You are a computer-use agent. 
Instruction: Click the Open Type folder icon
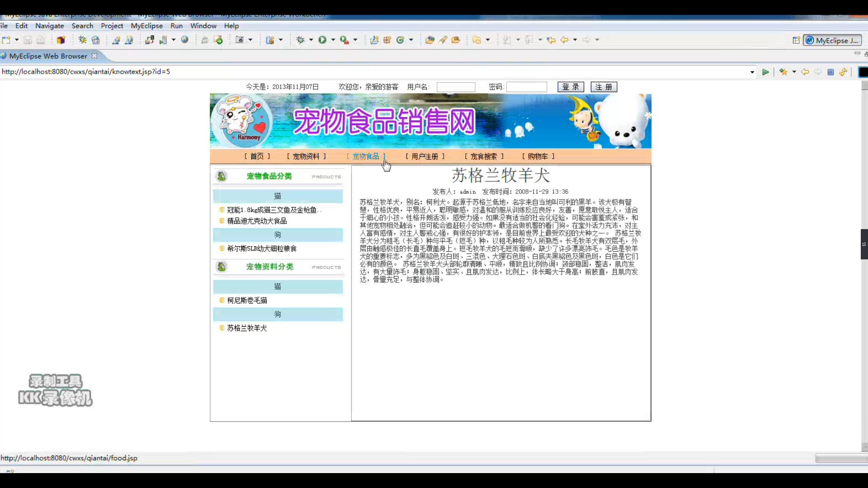point(430,40)
